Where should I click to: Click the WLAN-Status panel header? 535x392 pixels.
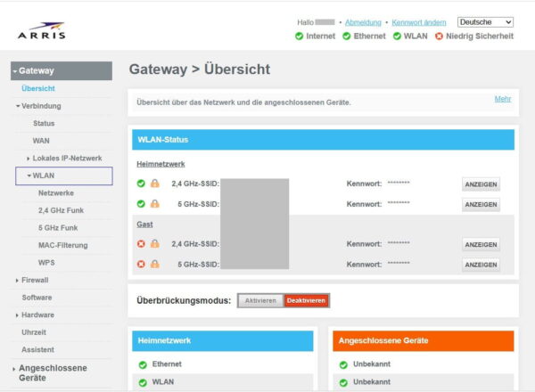pyautogui.click(x=323, y=140)
